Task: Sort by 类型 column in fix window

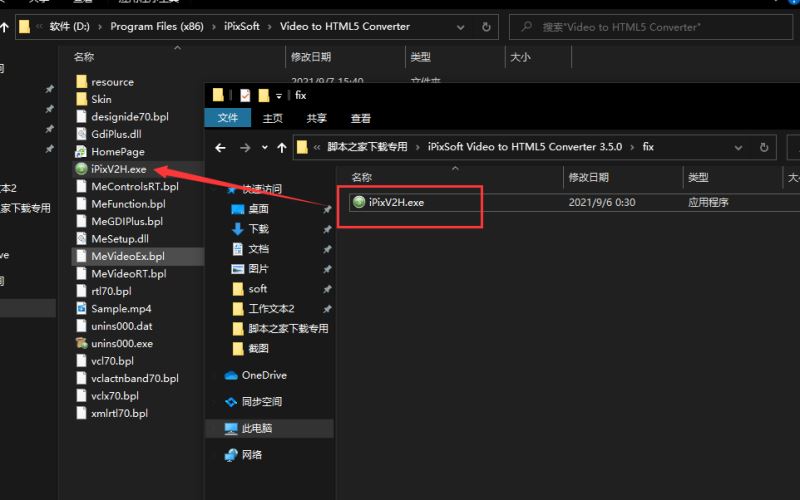Action: 698,177
